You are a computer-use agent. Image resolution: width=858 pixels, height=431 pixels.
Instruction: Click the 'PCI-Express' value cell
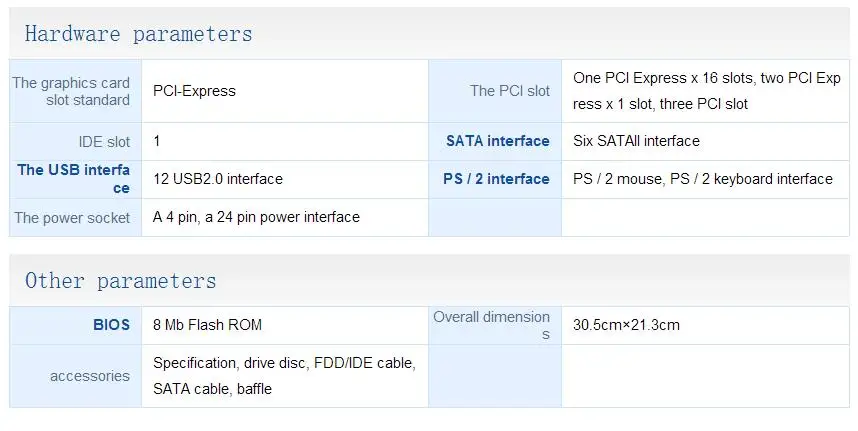pos(194,91)
